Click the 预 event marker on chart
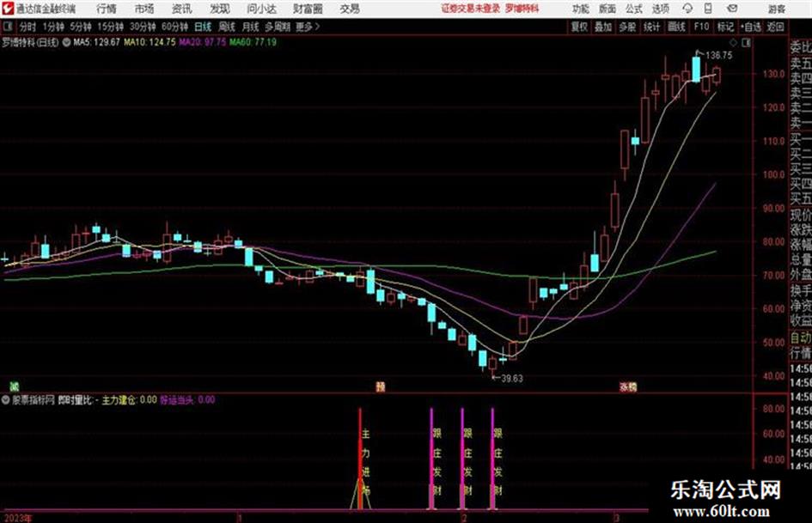 point(381,386)
